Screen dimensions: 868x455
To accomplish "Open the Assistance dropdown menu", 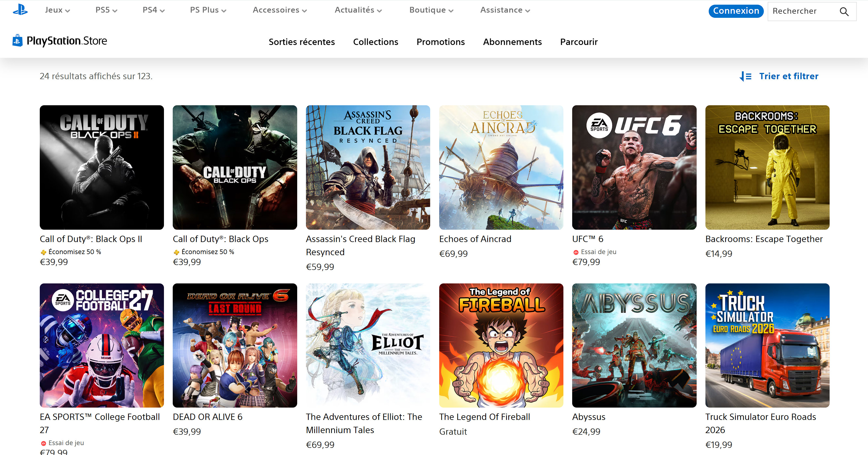I will 505,10.
